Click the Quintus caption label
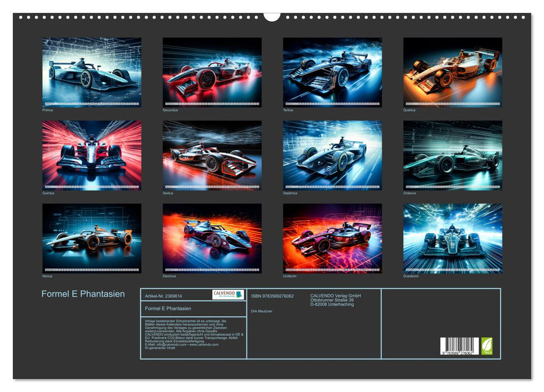 pyautogui.click(x=48, y=193)
